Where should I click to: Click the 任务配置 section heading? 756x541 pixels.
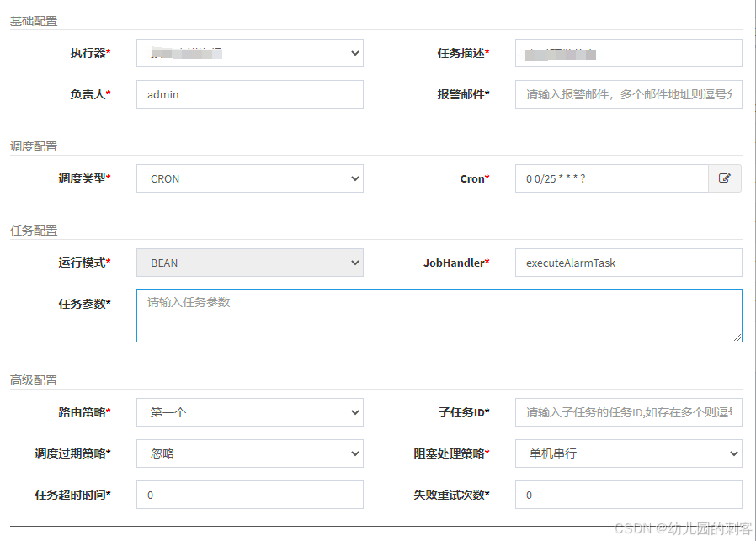point(34,231)
